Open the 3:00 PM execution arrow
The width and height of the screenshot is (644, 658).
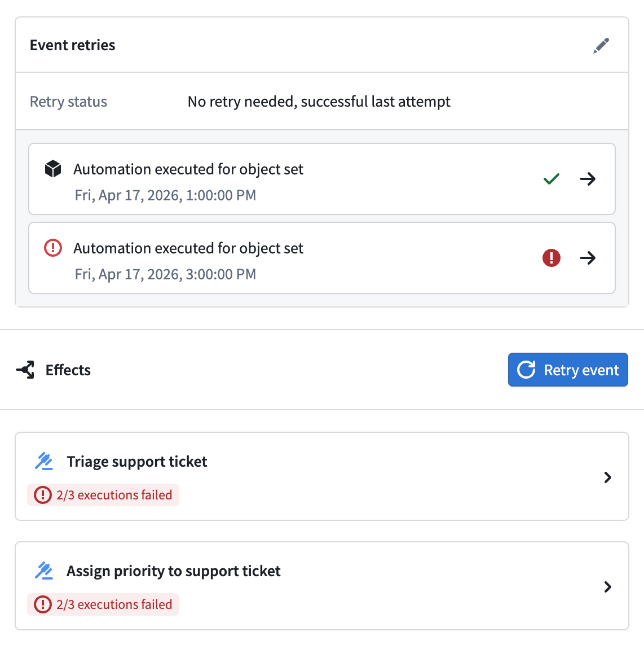coord(588,258)
